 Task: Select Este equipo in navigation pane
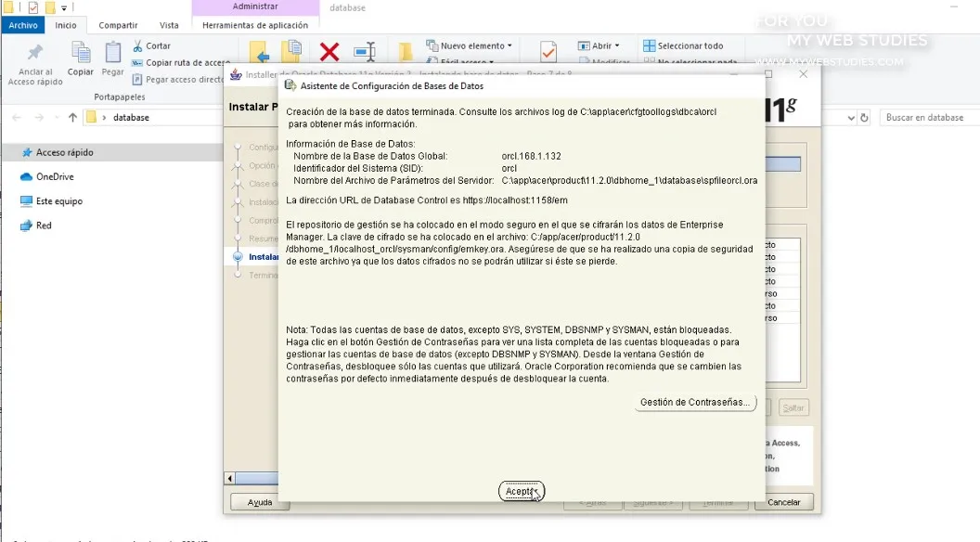(x=58, y=201)
